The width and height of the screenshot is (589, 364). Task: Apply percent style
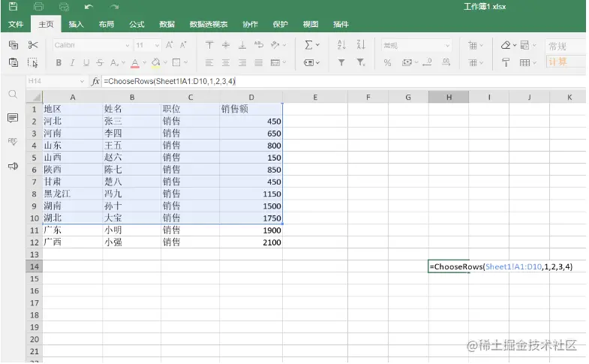[387, 63]
